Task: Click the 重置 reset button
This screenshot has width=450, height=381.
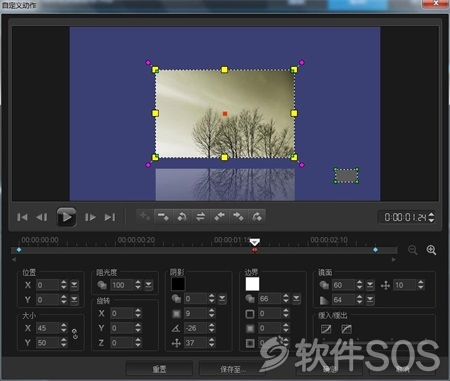Action: [x=159, y=369]
